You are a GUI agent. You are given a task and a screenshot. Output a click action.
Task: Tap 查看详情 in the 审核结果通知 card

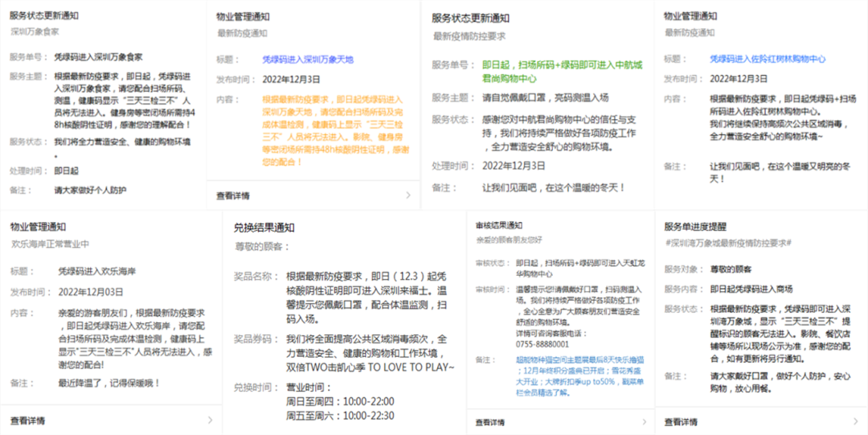pos(490,421)
